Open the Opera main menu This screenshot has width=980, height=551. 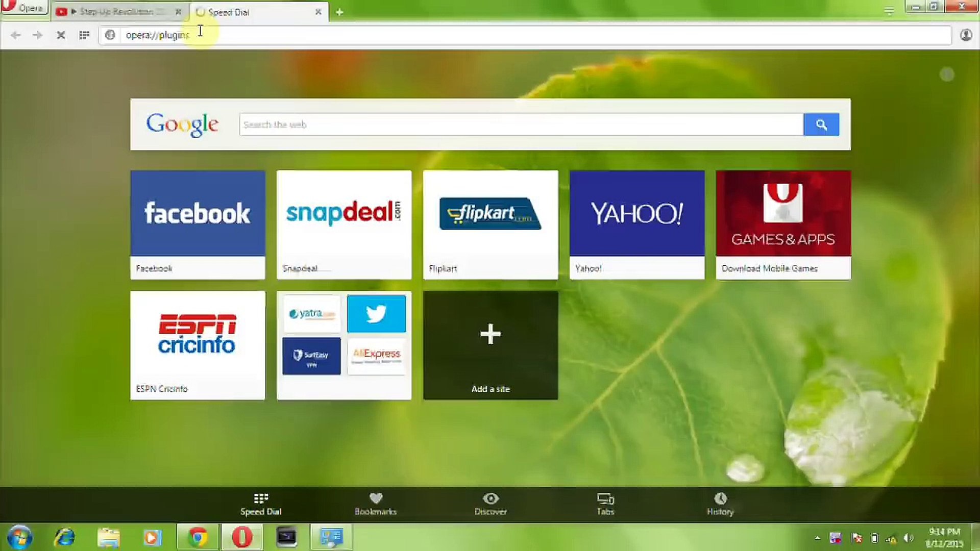click(x=24, y=8)
